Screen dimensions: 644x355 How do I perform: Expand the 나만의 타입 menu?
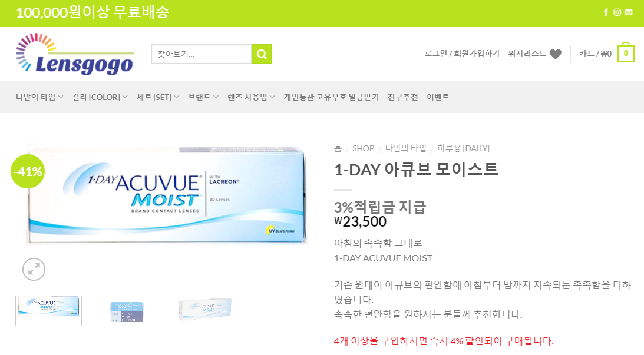click(39, 97)
